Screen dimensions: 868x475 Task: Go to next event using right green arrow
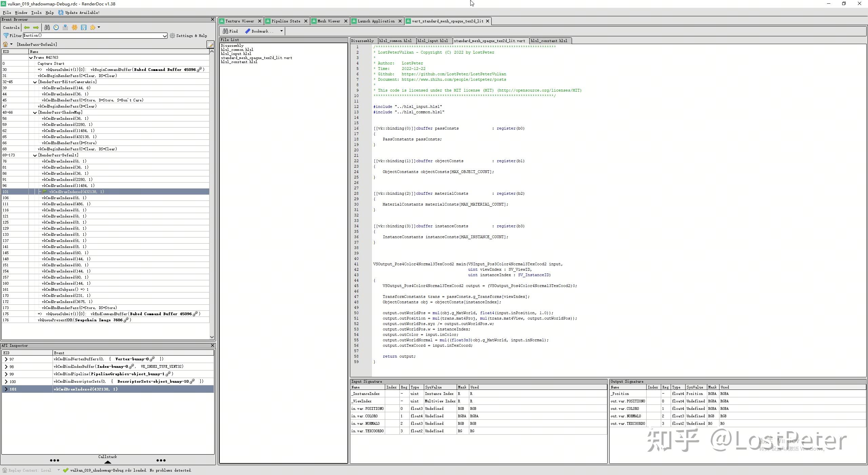click(x=36, y=27)
